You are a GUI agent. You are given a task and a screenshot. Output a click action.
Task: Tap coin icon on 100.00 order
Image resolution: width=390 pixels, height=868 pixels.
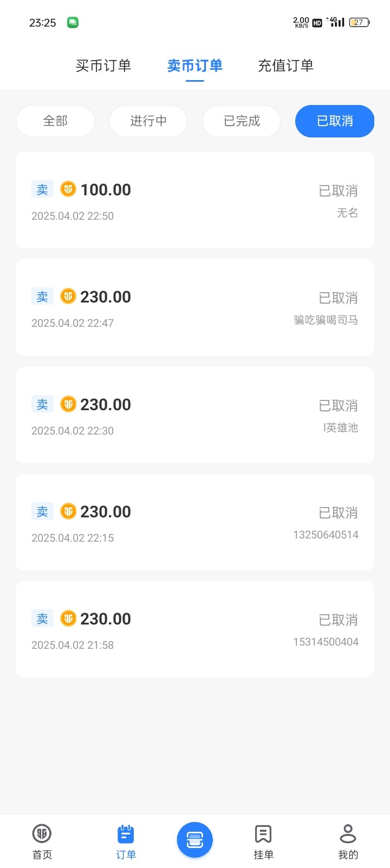tap(68, 189)
